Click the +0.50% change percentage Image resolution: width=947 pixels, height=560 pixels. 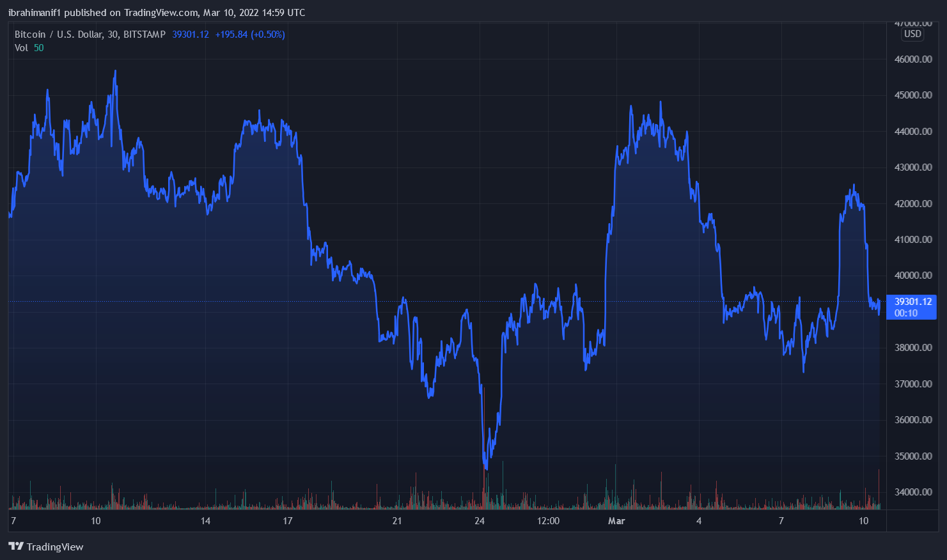269,35
